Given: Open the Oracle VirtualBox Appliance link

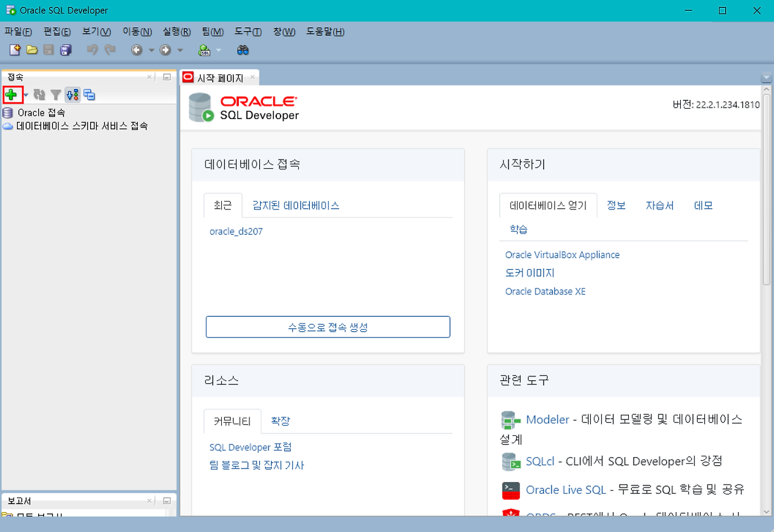Looking at the screenshot, I should click(x=562, y=255).
